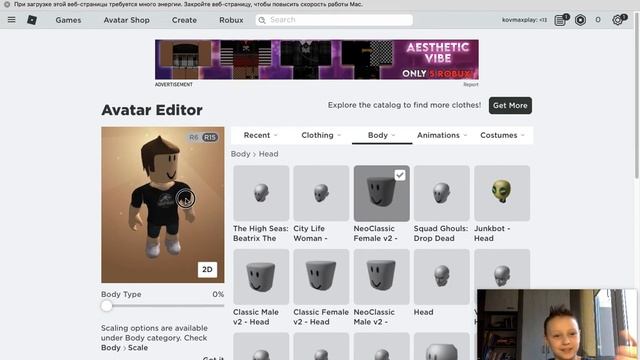Open the Robux page

(231, 20)
